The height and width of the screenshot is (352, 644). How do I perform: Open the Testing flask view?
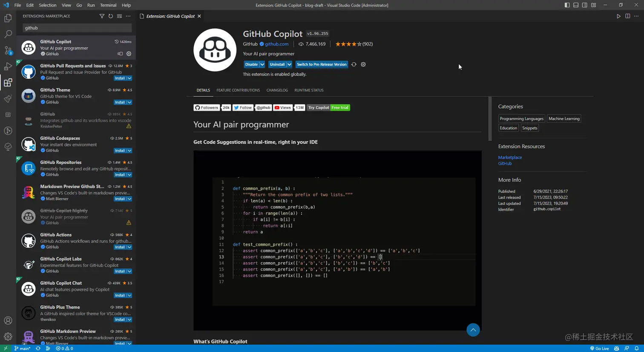click(x=8, y=99)
